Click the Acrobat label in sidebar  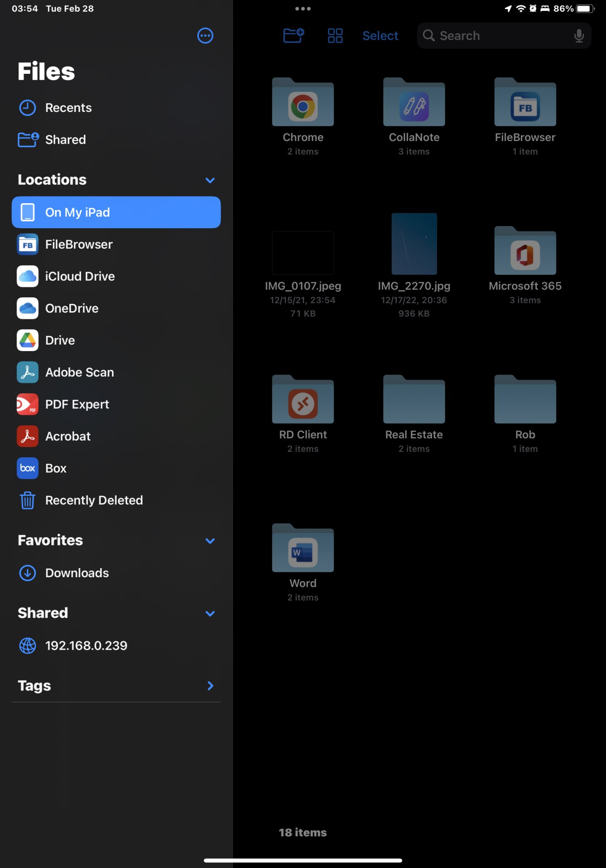click(x=68, y=437)
